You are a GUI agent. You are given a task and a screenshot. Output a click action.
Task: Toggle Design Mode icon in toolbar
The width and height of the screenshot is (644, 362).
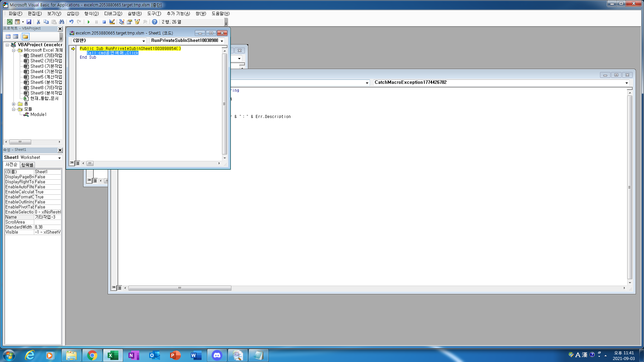point(112,22)
